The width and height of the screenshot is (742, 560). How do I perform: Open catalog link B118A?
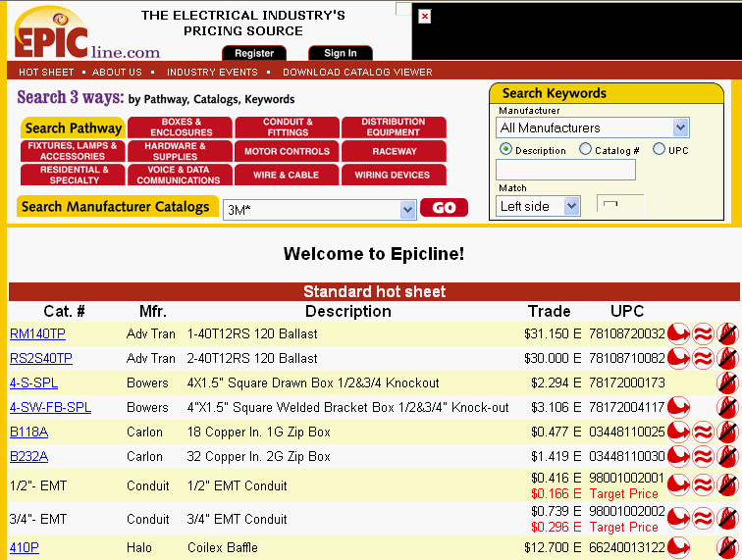(28, 433)
